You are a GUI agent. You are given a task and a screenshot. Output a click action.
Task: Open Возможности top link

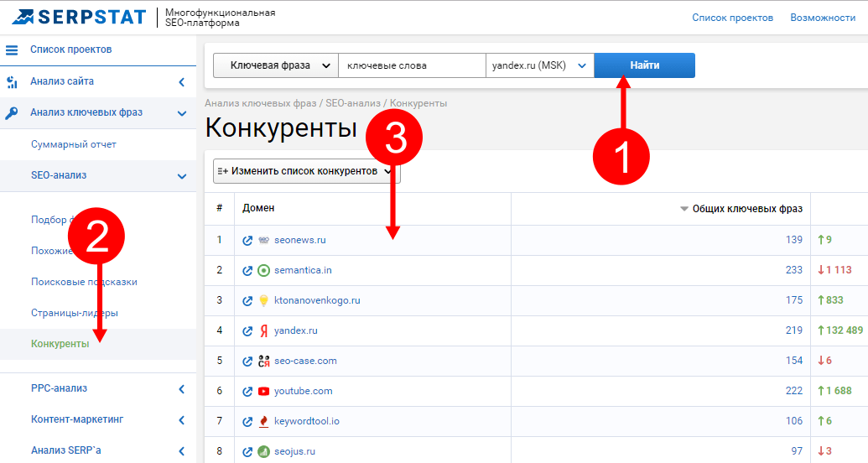click(823, 18)
